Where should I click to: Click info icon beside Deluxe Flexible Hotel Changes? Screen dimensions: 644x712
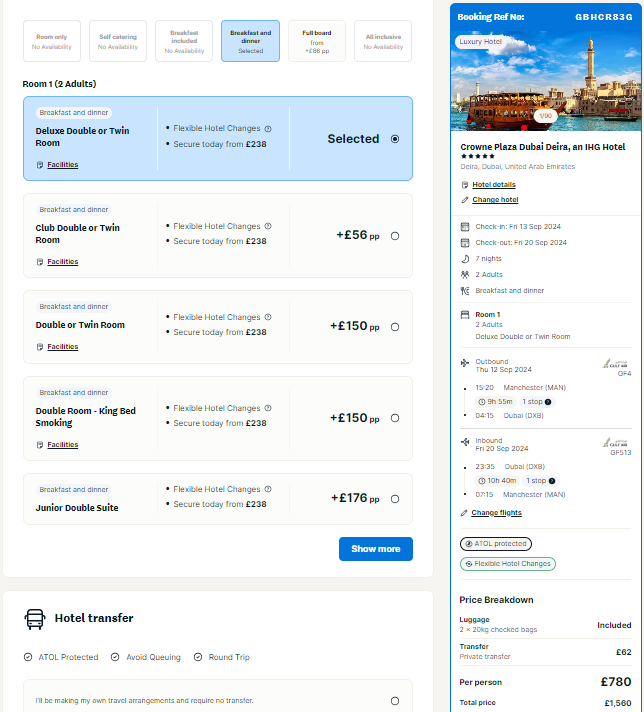click(x=268, y=129)
